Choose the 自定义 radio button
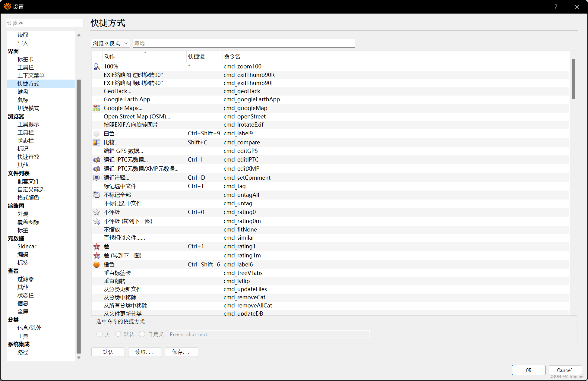Image resolution: width=588 pixels, height=381 pixels. [142, 334]
